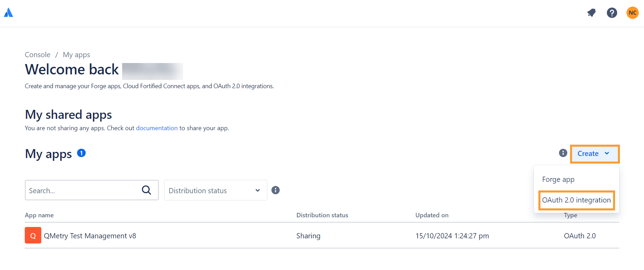
Task: Open help using the question mark icon
Action: tap(612, 13)
